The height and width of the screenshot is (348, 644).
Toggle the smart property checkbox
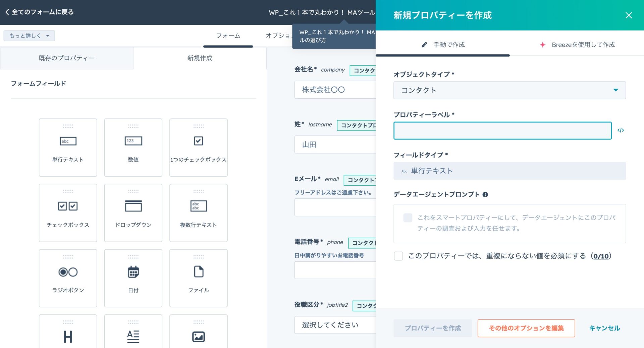click(408, 218)
